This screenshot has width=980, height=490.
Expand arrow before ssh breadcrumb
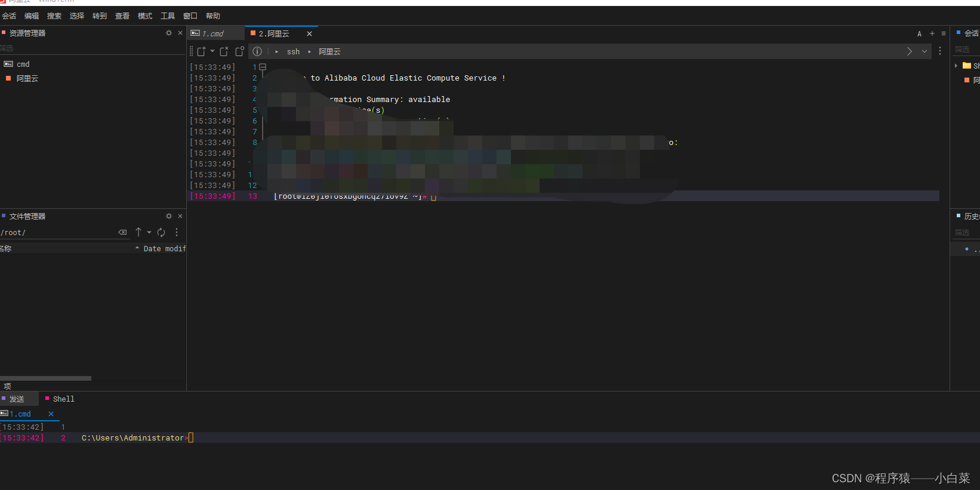277,52
